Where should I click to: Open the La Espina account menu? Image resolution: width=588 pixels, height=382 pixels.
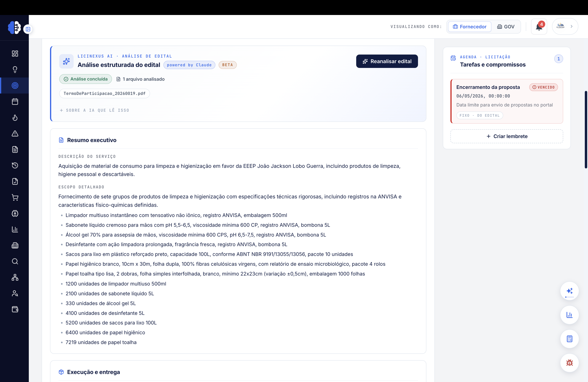coord(565,26)
